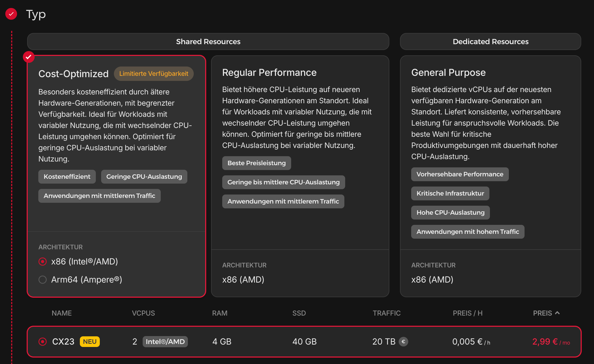Click the CX23 server name
594x364 pixels.
click(x=63, y=342)
